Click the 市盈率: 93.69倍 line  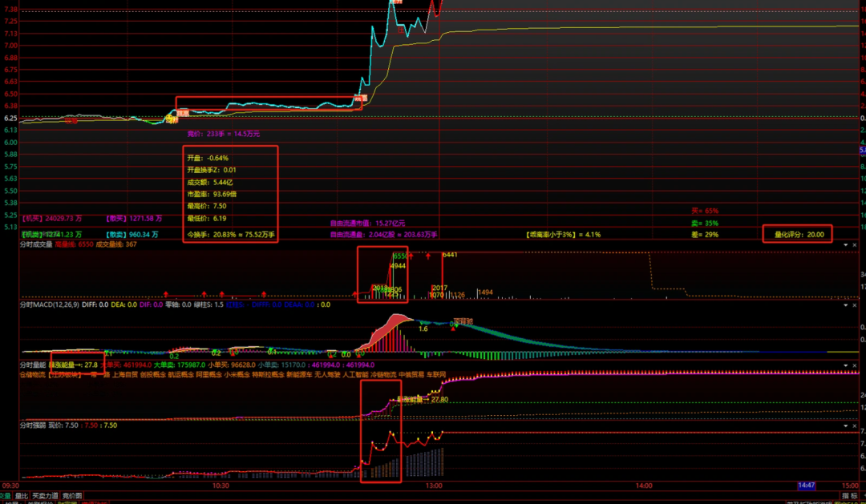(212, 195)
